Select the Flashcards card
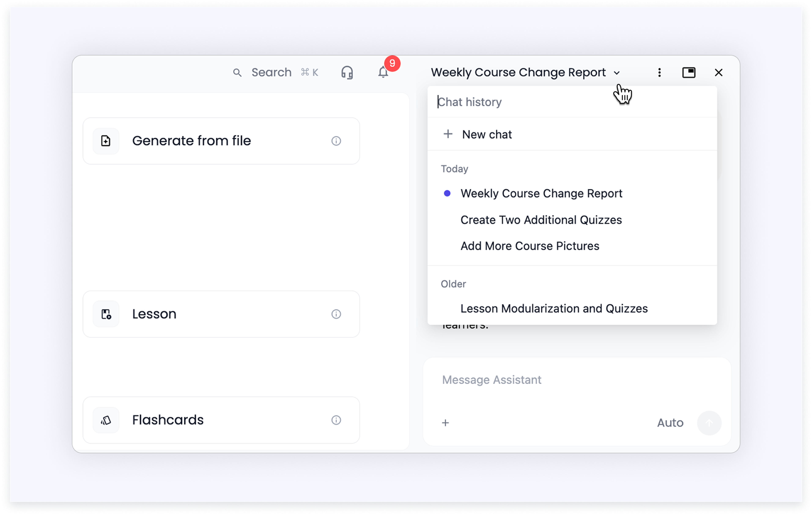The height and width of the screenshot is (515, 812). click(x=221, y=420)
